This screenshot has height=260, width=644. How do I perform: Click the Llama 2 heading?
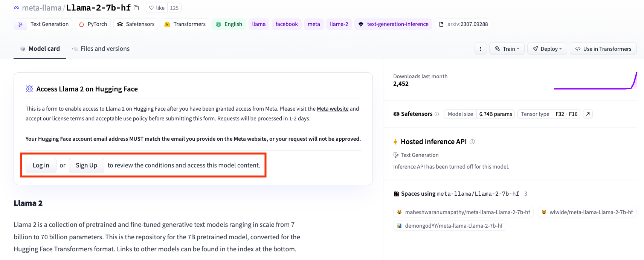(x=28, y=203)
